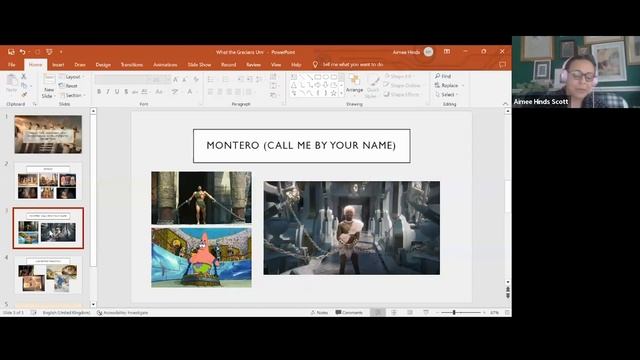Open Customize Quick Access Toolbar arrow
Image resolution: width=640 pixels, height=360 pixels.
click(61, 52)
